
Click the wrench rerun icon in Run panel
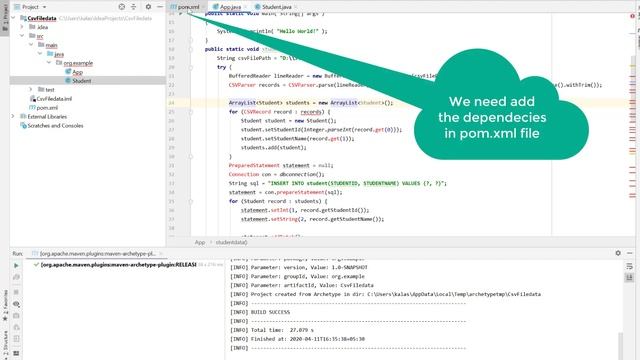point(16,277)
